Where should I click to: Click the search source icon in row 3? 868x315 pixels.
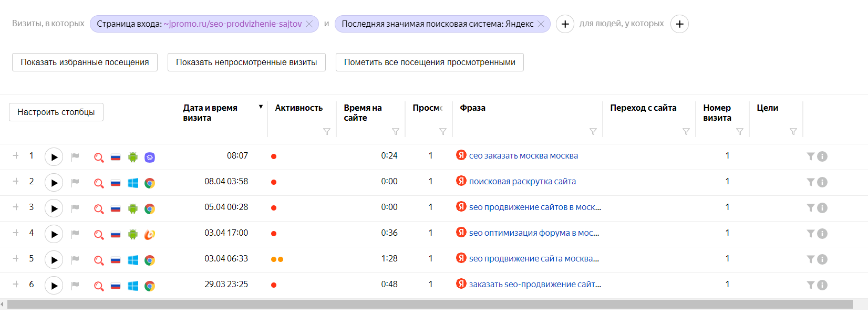pos(99,208)
